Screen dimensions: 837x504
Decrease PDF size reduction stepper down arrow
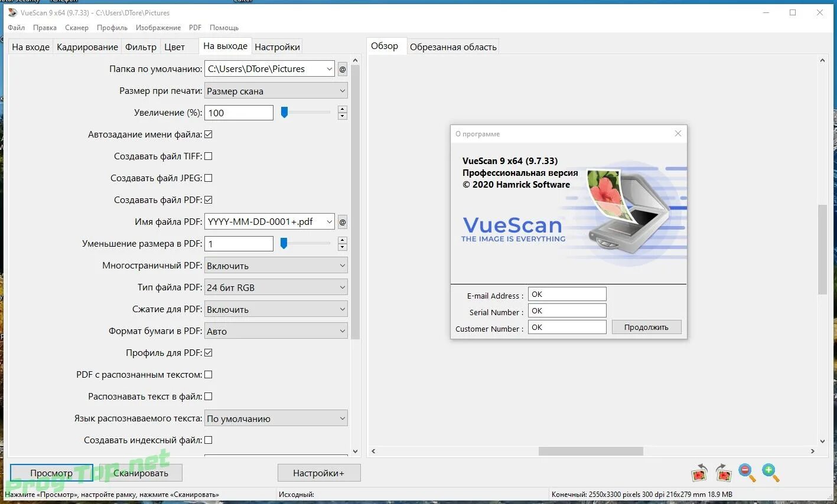point(343,247)
